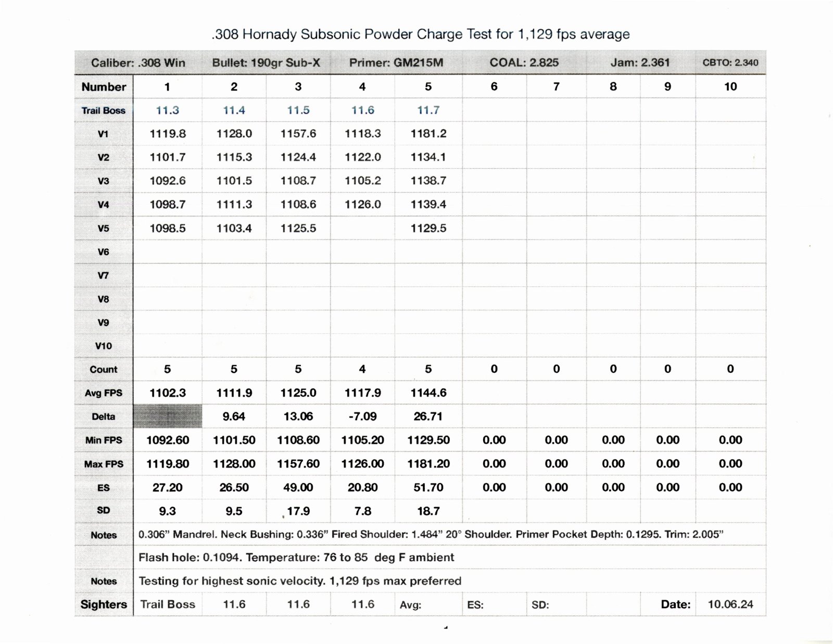Click the 'Flash hole: 0.1094' note line

pyautogui.click(x=296, y=558)
